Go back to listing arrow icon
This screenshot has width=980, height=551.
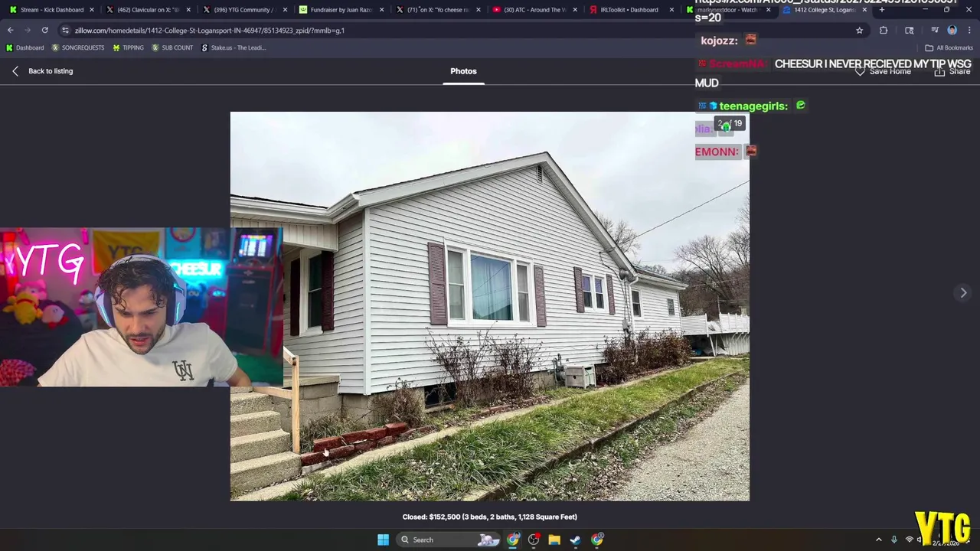[x=15, y=71]
